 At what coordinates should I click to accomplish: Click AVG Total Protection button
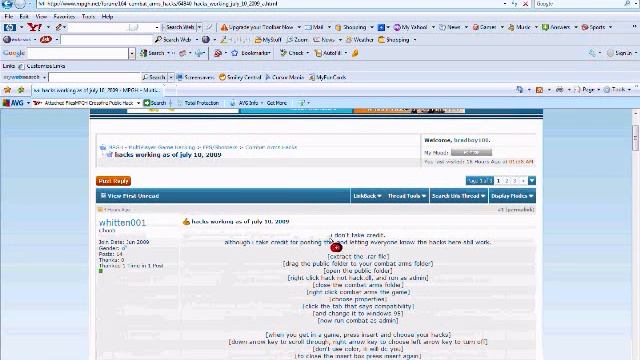pyautogui.click(x=199, y=103)
